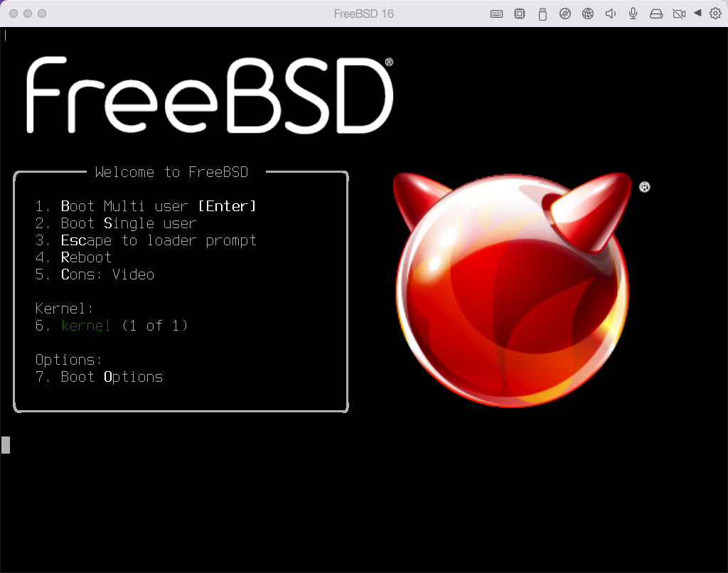This screenshot has height=573, width=728.
Task: Open the keyboard icon in the title bar
Action: click(x=496, y=14)
